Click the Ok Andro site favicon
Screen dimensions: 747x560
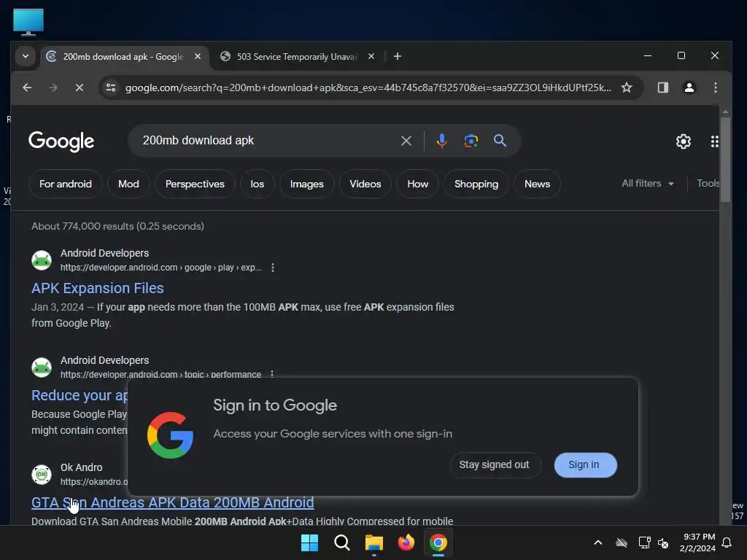click(42, 474)
